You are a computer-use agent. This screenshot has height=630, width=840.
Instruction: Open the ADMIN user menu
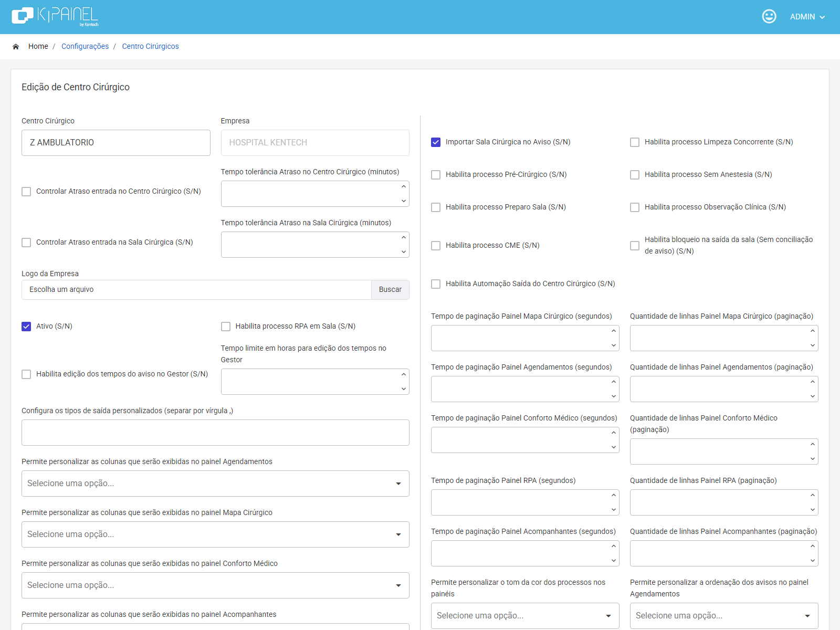(x=807, y=17)
